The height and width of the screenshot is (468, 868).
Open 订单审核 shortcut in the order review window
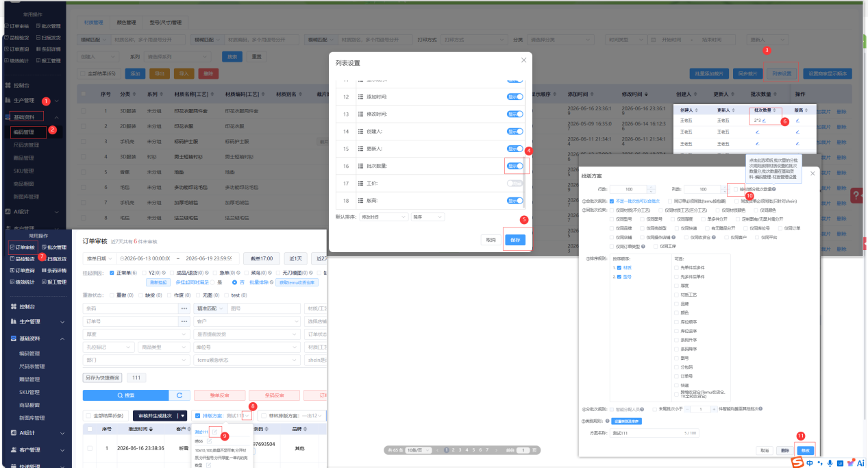[22, 247]
